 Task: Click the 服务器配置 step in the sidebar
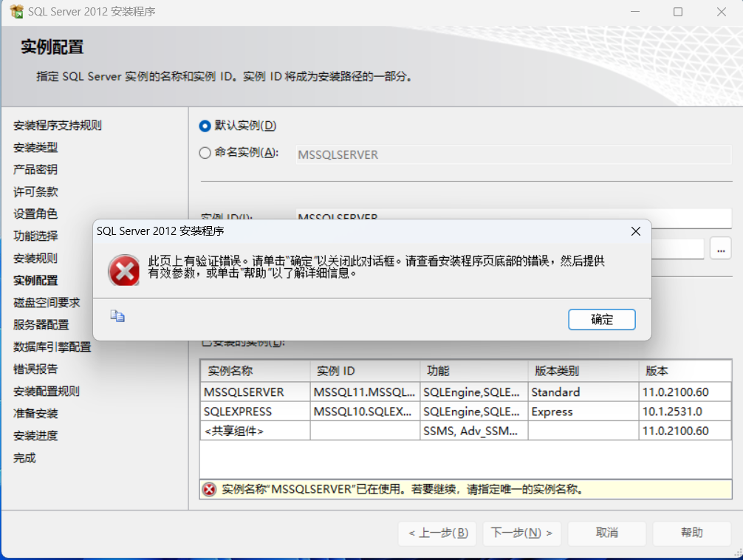[x=41, y=325]
